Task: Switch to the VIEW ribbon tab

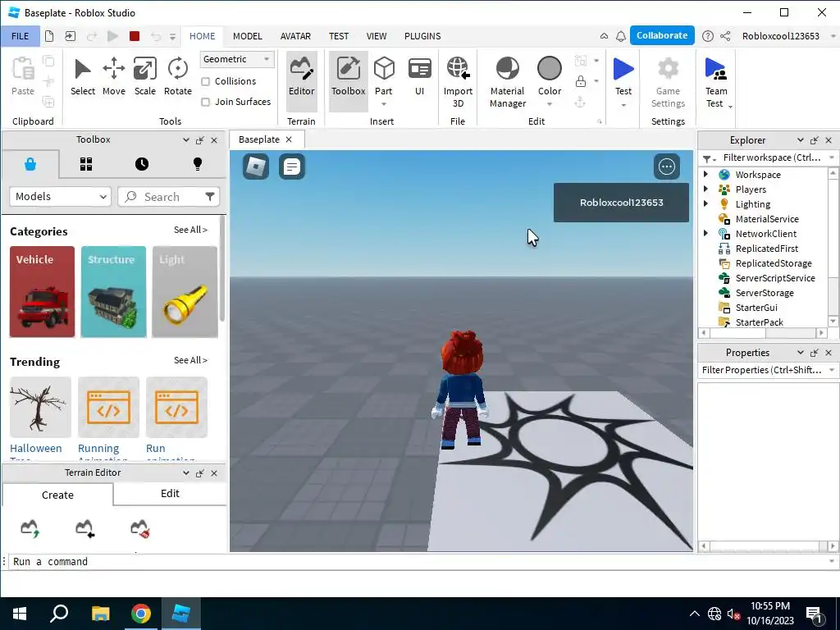Action: pos(377,36)
